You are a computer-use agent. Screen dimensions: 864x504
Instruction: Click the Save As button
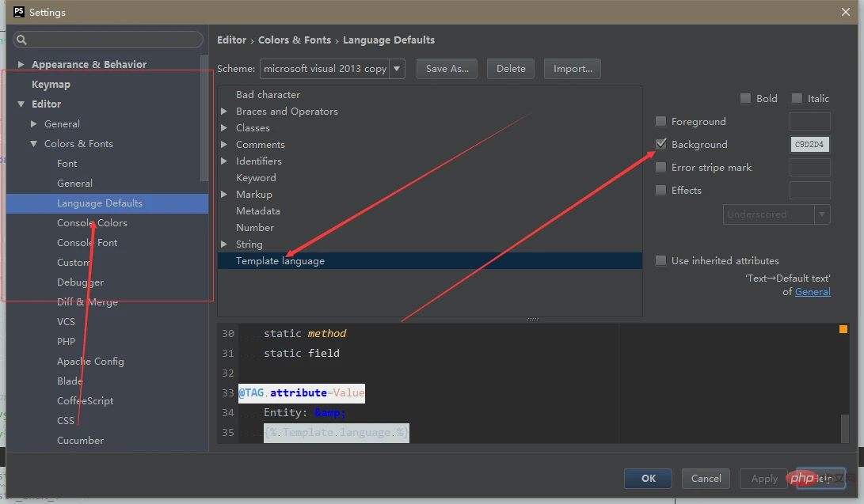coord(446,68)
